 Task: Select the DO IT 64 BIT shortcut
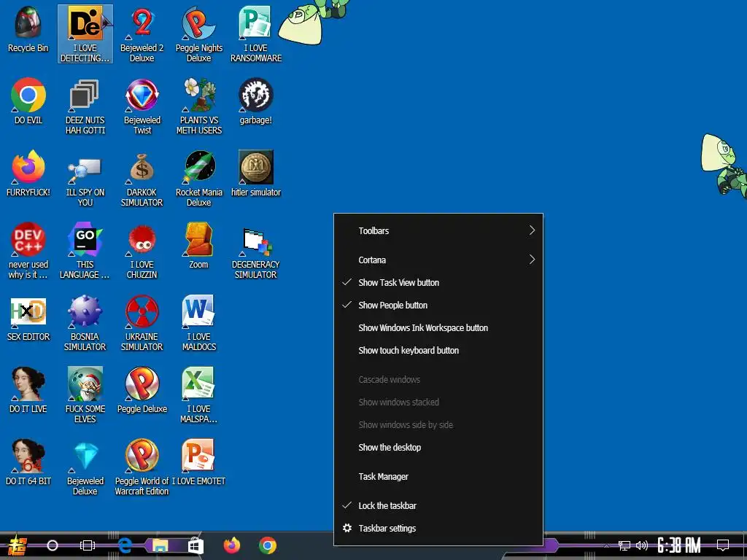click(x=28, y=462)
